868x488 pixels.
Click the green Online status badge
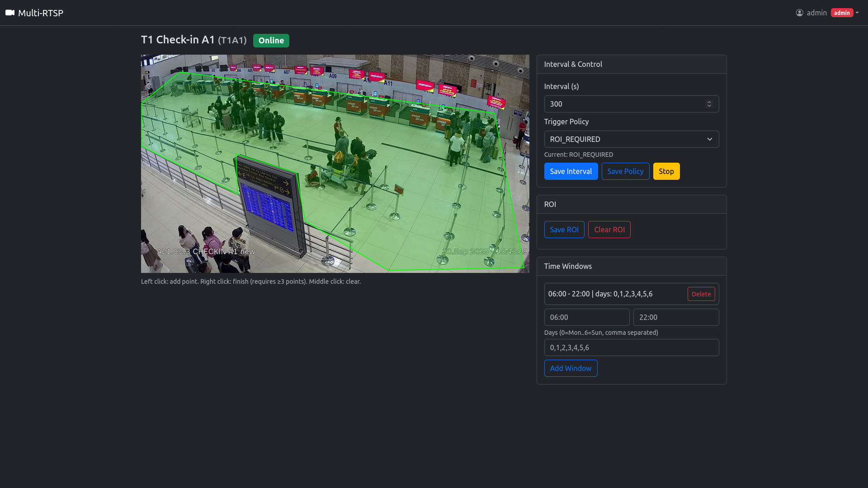(x=271, y=41)
